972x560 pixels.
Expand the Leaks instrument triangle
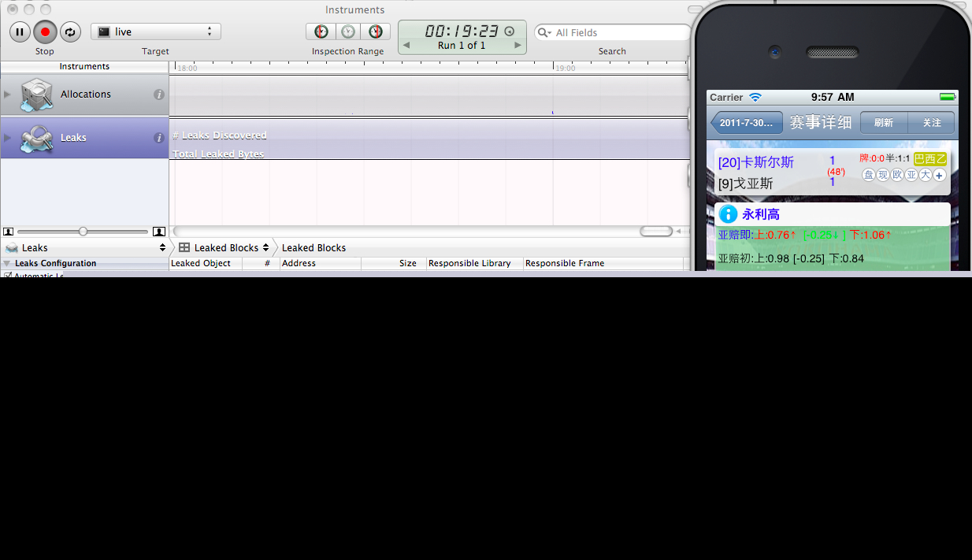click(x=8, y=138)
